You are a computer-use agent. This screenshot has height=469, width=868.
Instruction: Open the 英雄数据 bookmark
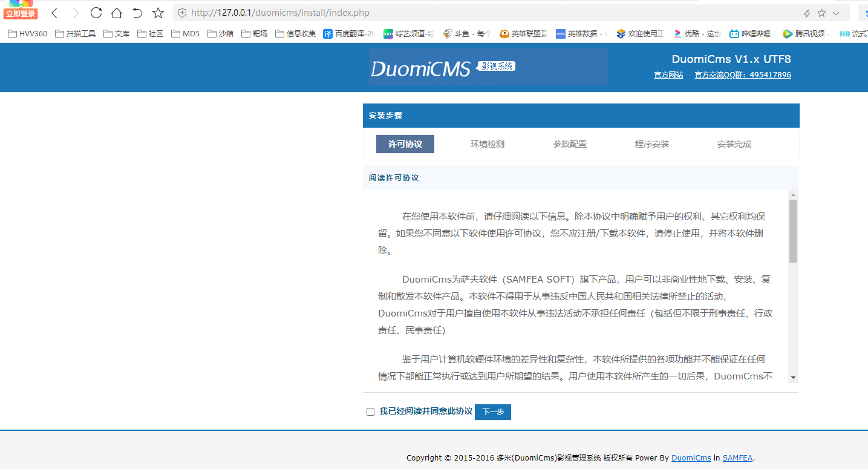tap(582, 34)
